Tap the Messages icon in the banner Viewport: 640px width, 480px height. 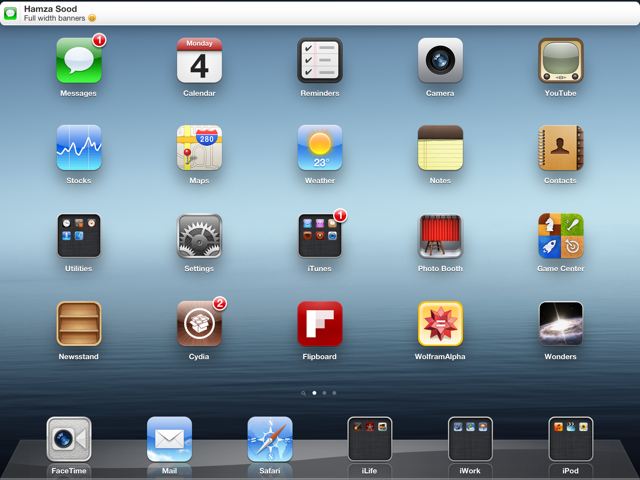(10, 13)
